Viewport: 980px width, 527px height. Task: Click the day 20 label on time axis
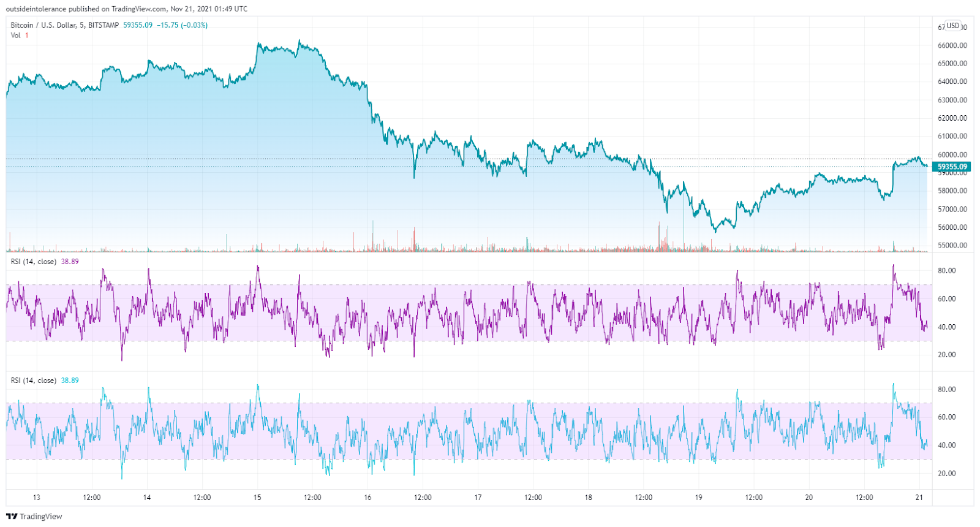tap(809, 498)
